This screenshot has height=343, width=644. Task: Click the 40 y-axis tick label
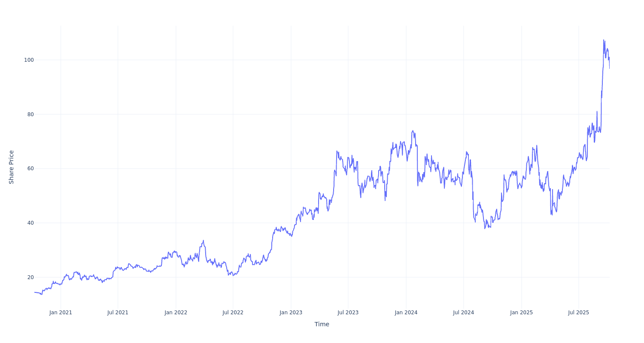pos(30,223)
